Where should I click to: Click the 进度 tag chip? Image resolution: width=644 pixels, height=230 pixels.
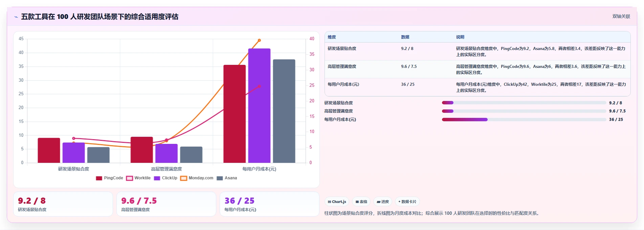(x=383, y=202)
